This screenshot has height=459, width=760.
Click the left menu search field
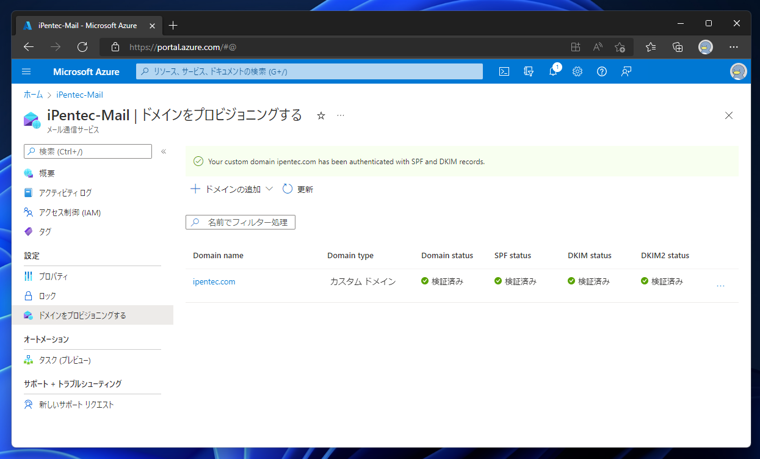tap(88, 151)
